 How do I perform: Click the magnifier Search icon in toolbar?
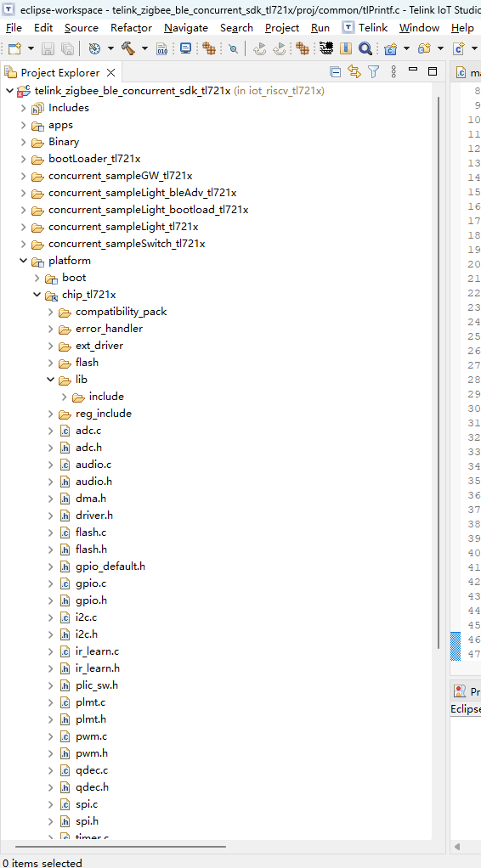(365, 48)
